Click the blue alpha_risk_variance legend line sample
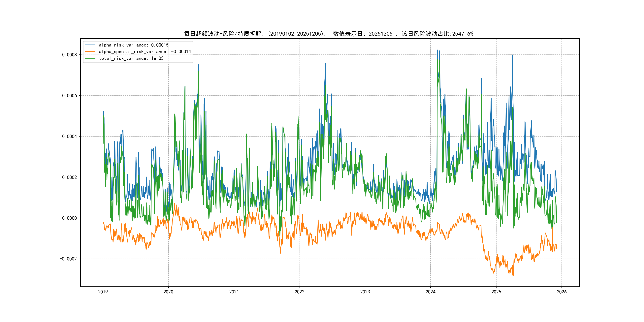 point(90,45)
